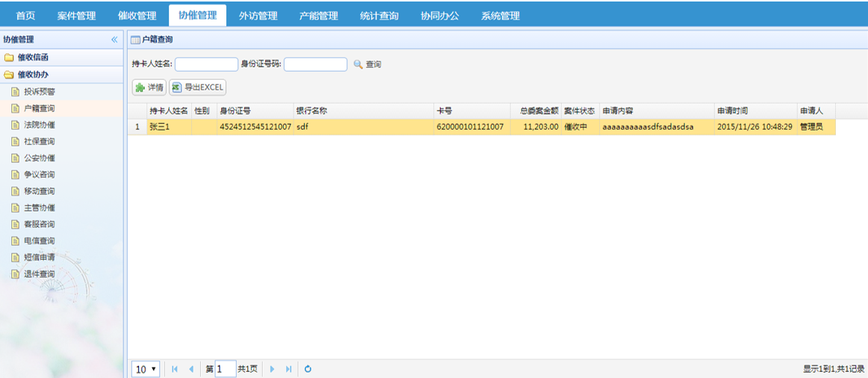Export the table with 导出EXCEL
This screenshot has width=868, height=378.
pyautogui.click(x=197, y=87)
